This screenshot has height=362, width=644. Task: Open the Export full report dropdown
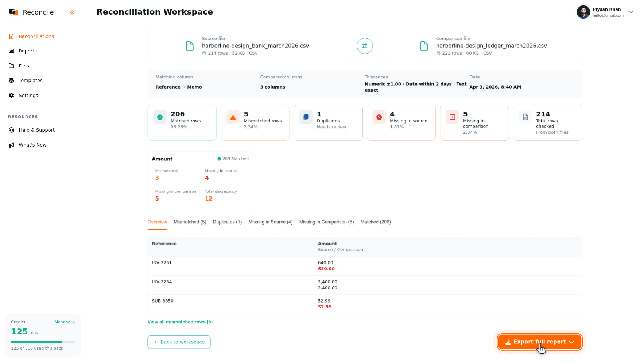tap(540, 342)
